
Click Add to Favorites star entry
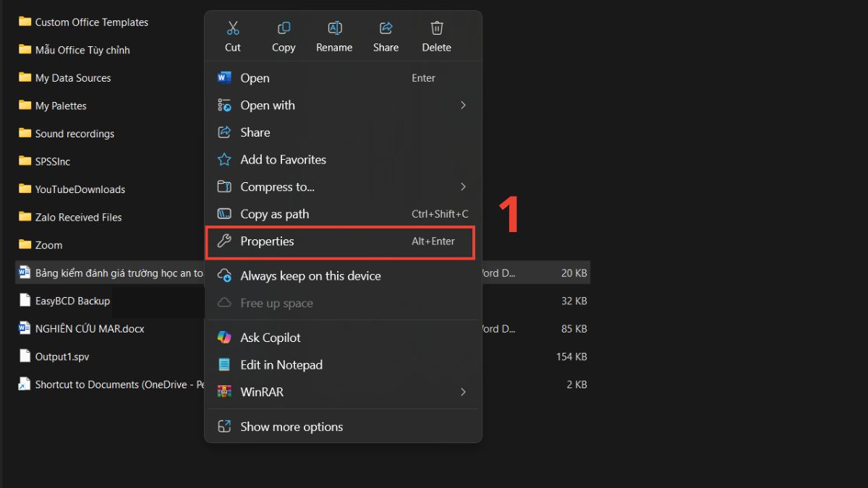pyautogui.click(x=283, y=159)
